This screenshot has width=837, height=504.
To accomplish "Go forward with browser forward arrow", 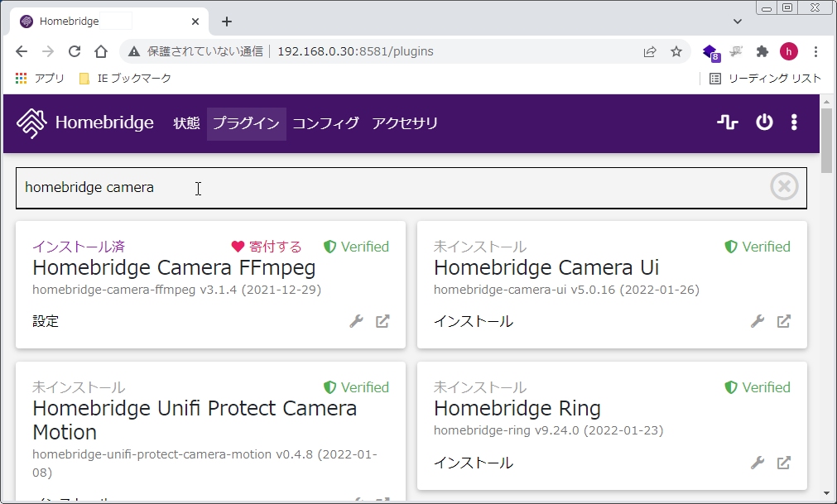I will (48, 51).
